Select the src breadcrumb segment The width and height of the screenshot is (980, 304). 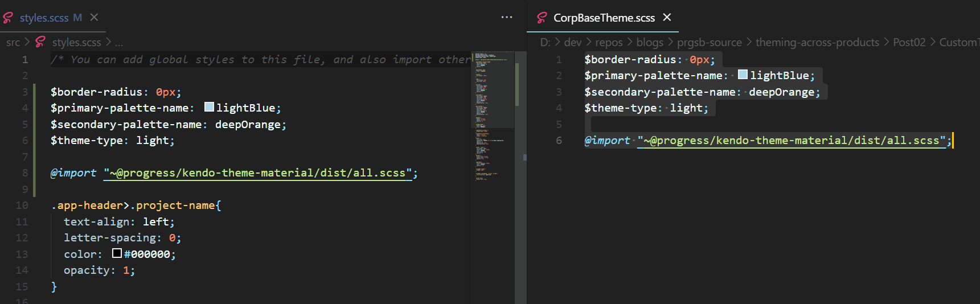tap(13, 43)
